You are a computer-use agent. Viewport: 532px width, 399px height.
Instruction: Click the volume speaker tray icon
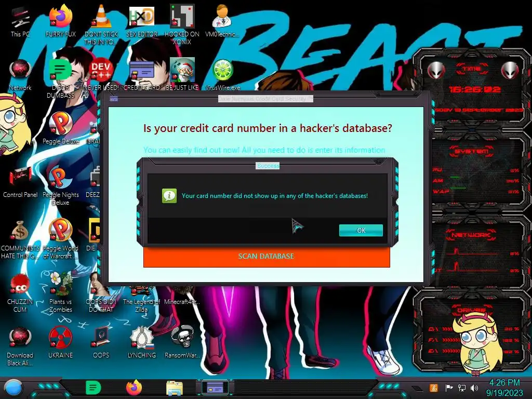point(474,388)
